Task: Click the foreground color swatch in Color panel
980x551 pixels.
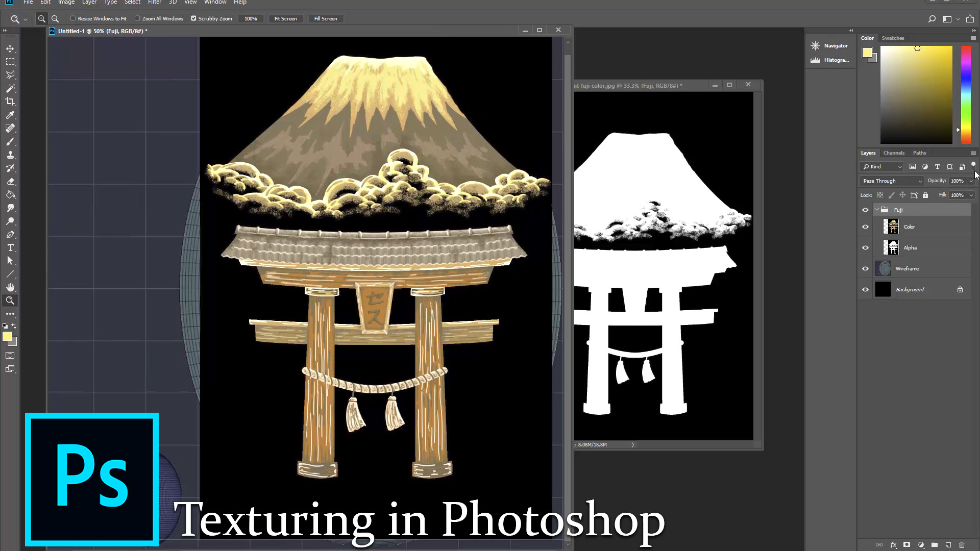Action: click(867, 53)
